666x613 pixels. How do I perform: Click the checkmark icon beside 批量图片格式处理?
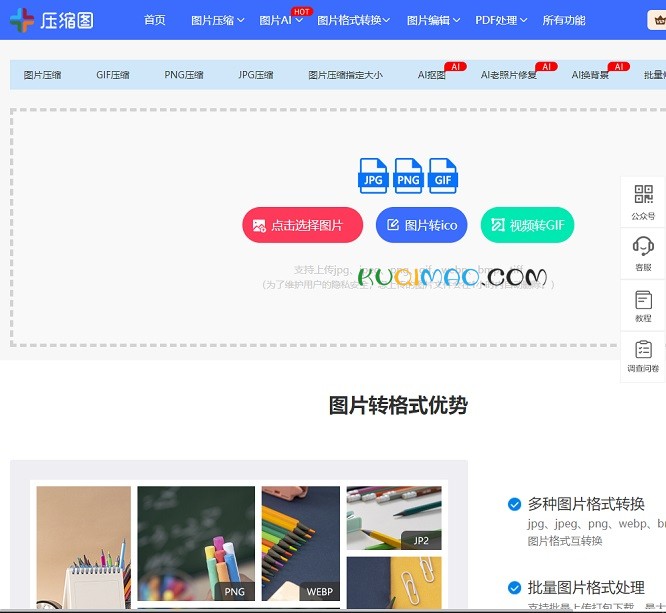tap(514, 588)
